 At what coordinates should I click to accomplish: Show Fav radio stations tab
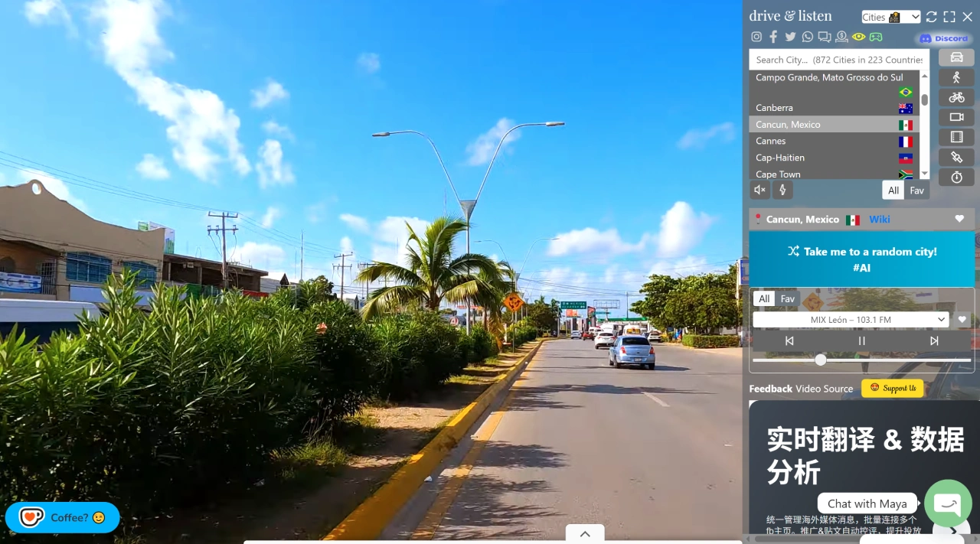(x=787, y=299)
